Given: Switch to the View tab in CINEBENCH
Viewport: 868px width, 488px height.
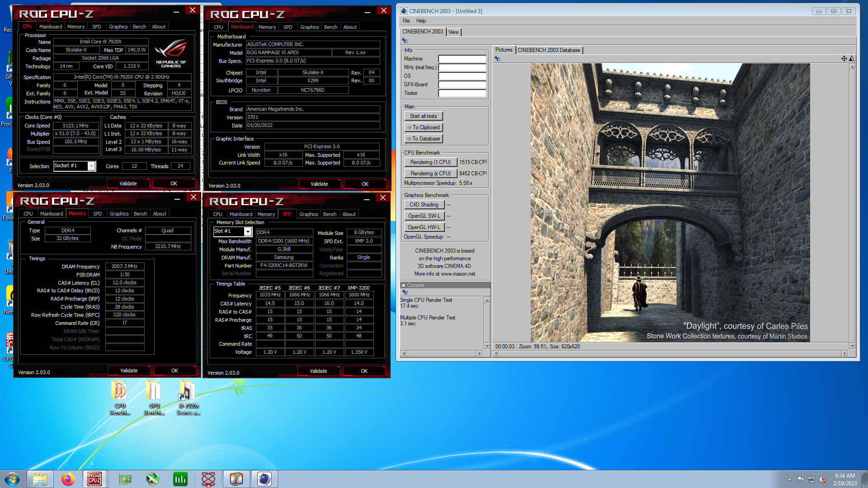Looking at the screenshot, I should [453, 32].
